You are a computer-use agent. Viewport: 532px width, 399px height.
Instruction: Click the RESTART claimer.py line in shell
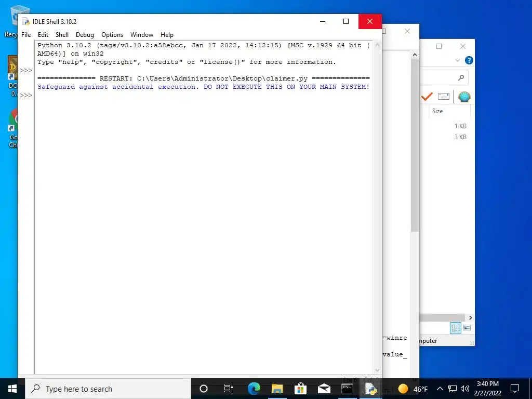203,78
